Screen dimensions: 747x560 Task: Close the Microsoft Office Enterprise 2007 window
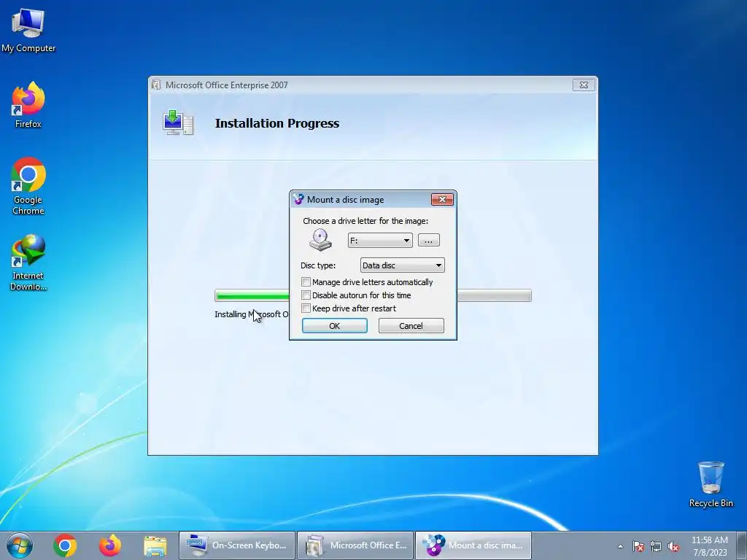coord(584,85)
